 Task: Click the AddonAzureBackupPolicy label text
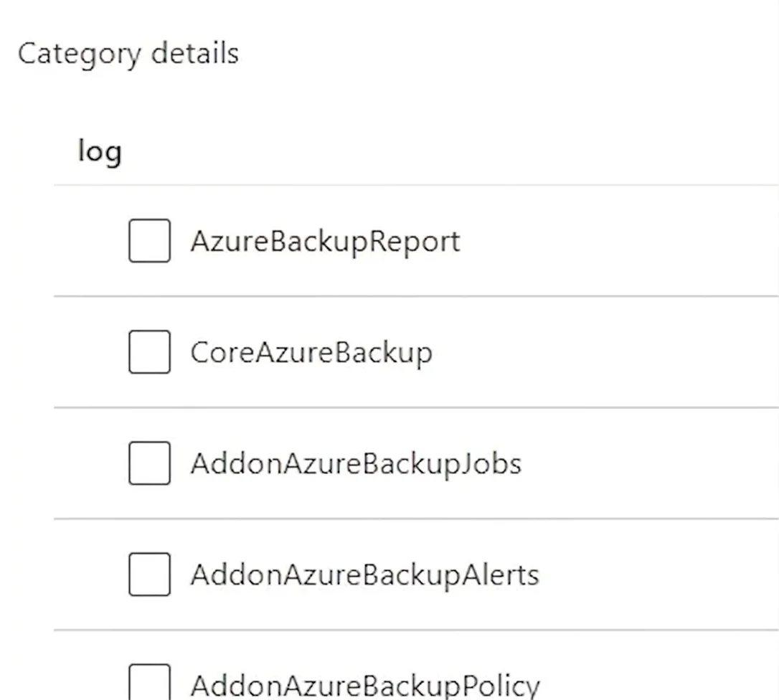pyautogui.click(x=365, y=686)
